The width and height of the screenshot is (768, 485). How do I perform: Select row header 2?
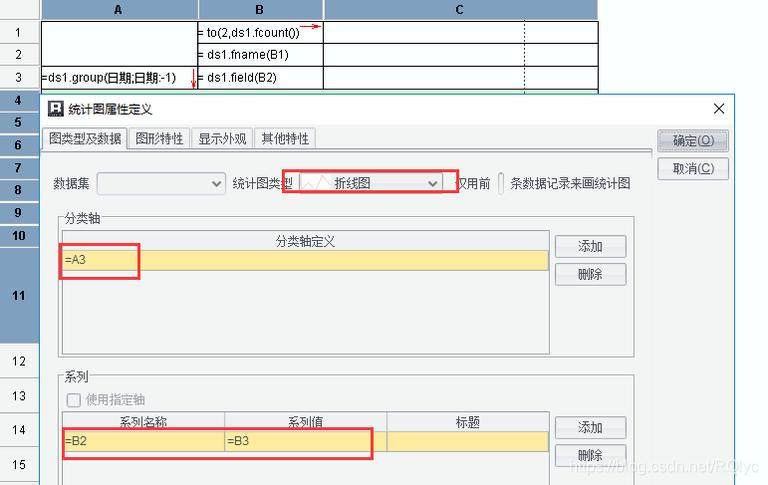pyautogui.click(x=19, y=54)
